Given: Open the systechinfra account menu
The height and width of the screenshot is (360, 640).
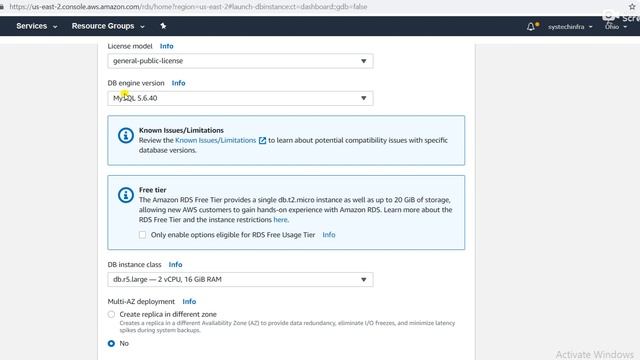Looking at the screenshot, I should click(x=570, y=27).
